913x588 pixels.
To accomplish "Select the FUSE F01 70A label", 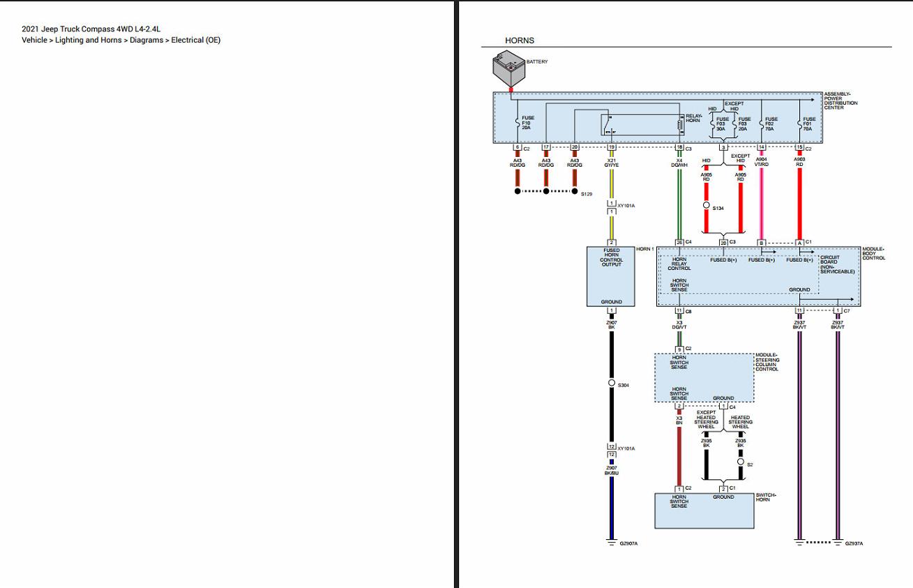I will point(809,124).
